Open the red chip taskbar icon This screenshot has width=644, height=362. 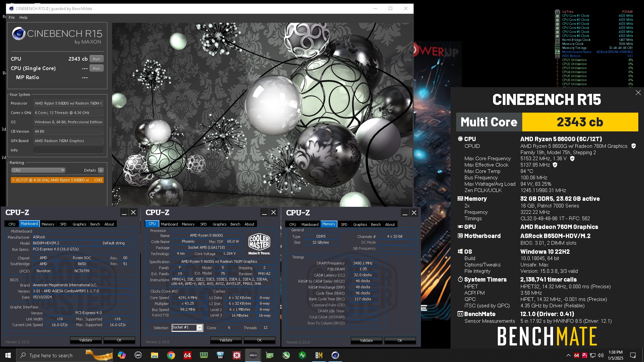237,355
